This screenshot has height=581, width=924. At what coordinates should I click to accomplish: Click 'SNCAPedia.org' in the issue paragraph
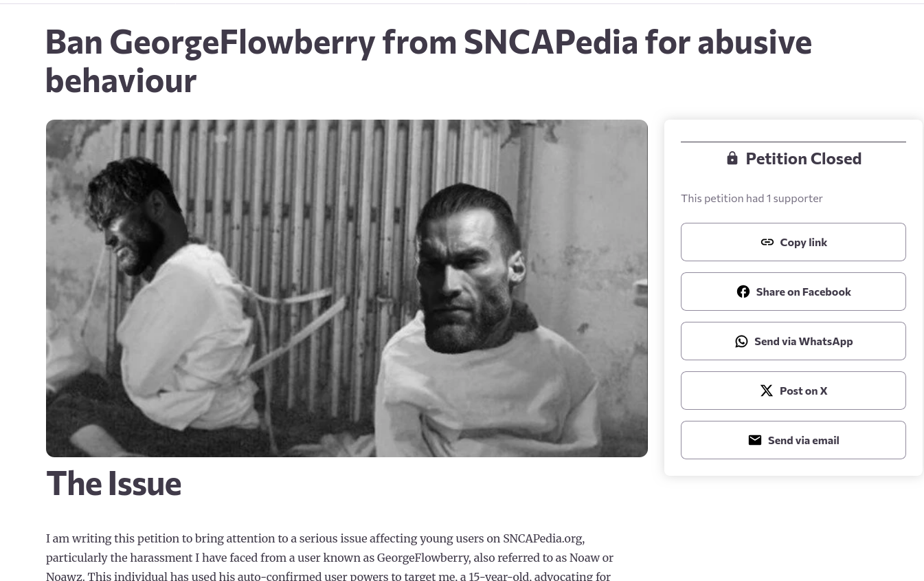tap(542, 538)
